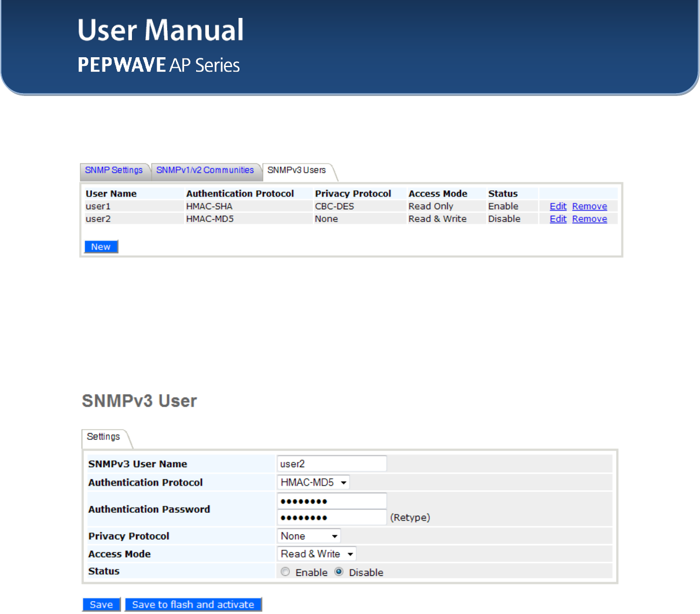This screenshot has width=700, height=614.
Task: Remove the user2 SNMPv3 entry
Action: (590, 219)
